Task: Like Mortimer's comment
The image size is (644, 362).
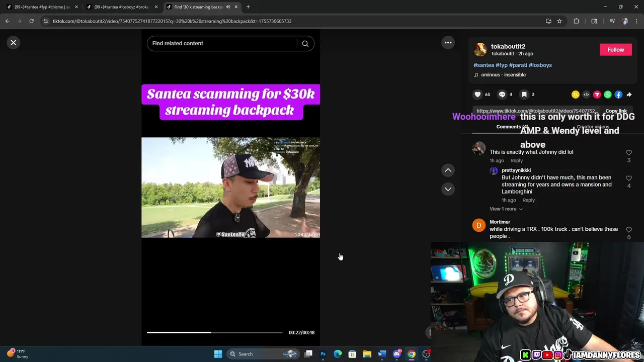Action: [x=628, y=230]
